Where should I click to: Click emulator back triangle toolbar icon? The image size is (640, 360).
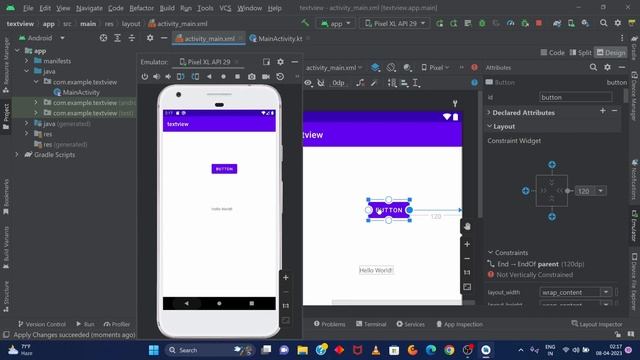pos(209,77)
